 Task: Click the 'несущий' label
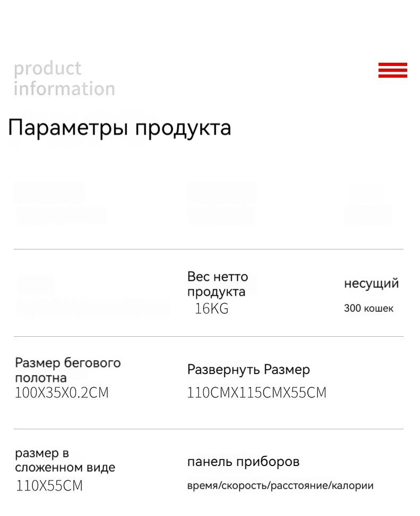pos(371,284)
